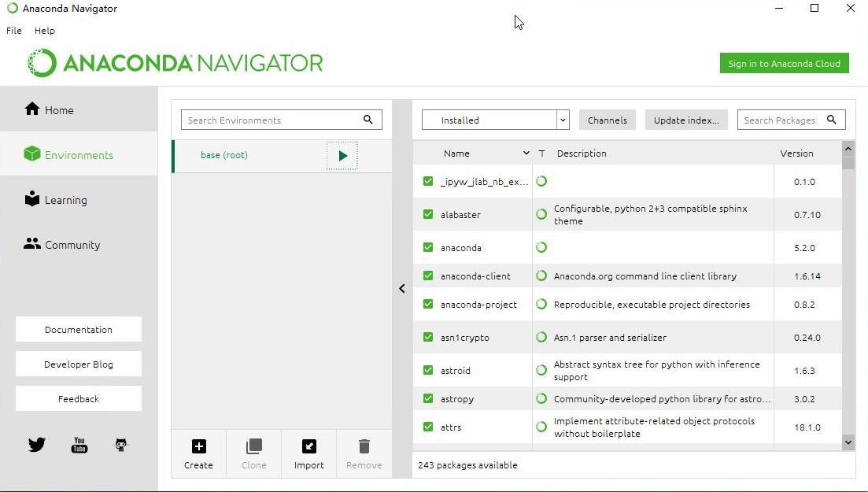Click the Anaconda Navigator logo
Image resolution: width=868 pixels, height=492 pixels.
point(175,63)
